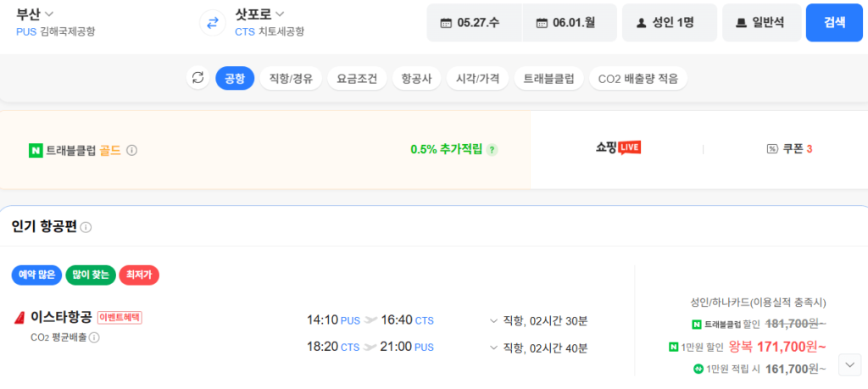Click the 추가적립 question mark help icon
Screen dimensions: 868x389
[x=492, y=150]
